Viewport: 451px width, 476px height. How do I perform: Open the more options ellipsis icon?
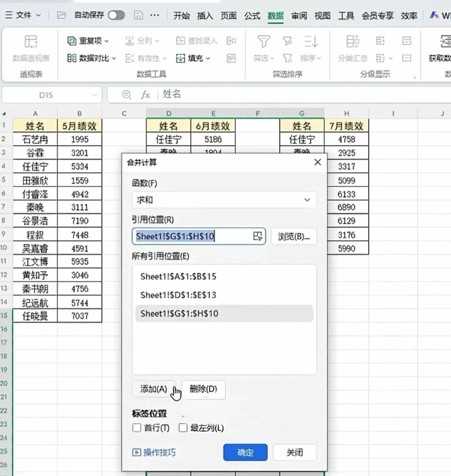(x=155, y=15)
